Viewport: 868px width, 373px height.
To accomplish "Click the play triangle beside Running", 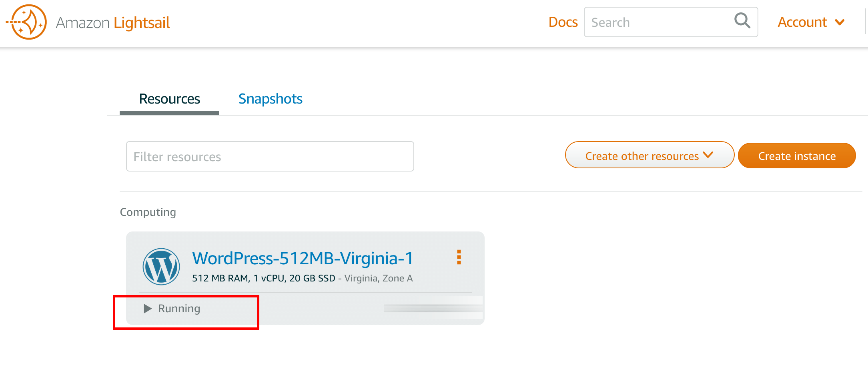I will pyautogui.click(x=148, y=309).
